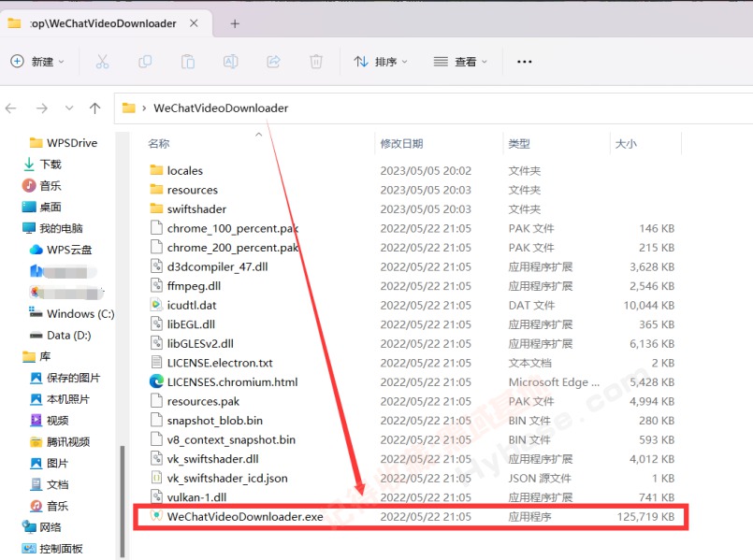This screenshot has width=753, height=560.
Task: Go back with the left arrow
Action: (11, 108)
